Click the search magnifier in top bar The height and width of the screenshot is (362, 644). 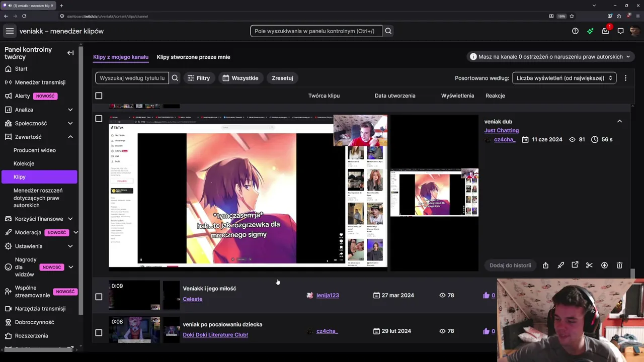388,31
